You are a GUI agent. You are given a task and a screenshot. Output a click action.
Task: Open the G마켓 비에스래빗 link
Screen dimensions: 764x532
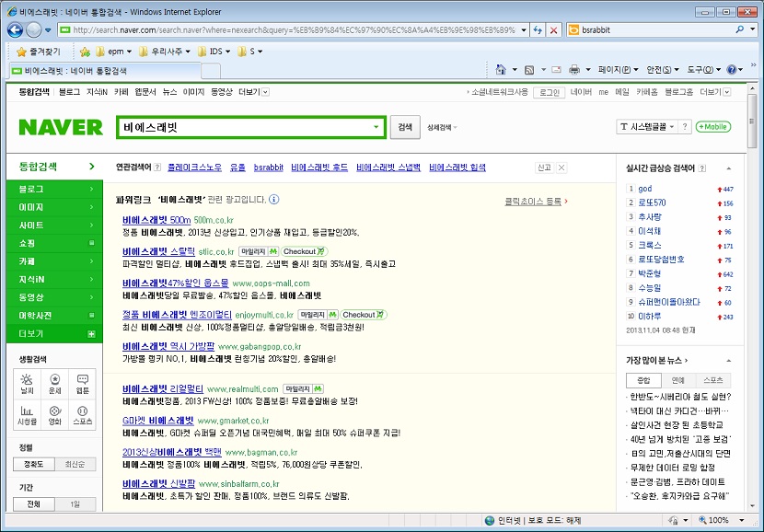pos(158,421)
